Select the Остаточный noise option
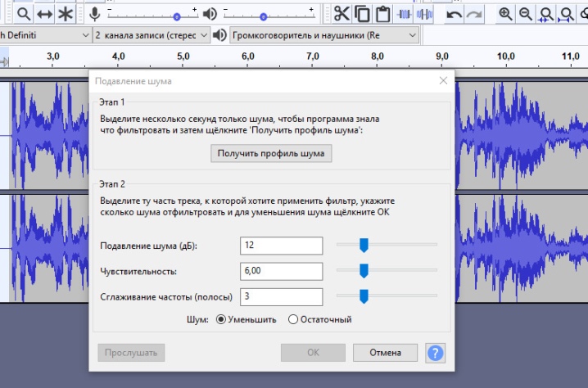Screen dimensions: 588x388 click(x=320, y=319)
